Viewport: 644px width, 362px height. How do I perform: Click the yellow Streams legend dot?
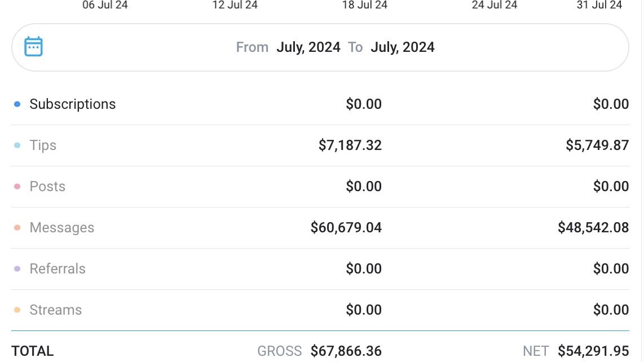click(x=17, y=310)
